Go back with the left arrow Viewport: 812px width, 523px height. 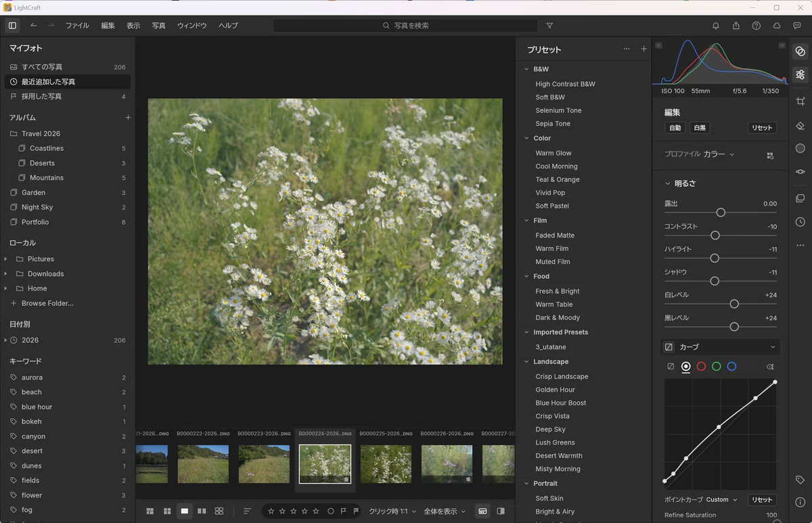[33, 26]
